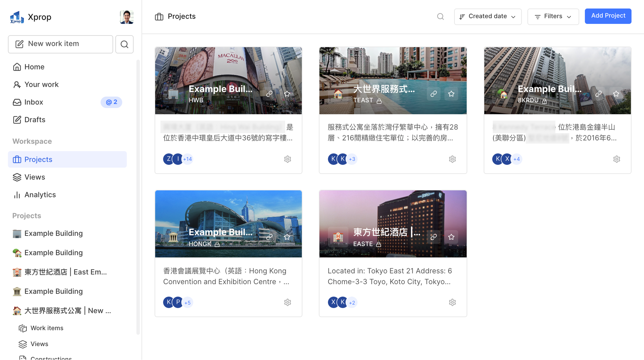This screenshot has height=360, width=644.
Task: Collapse the 大世界服務式公寓 | New ... project
Action: pyautogui.click(x=67, y=311)
